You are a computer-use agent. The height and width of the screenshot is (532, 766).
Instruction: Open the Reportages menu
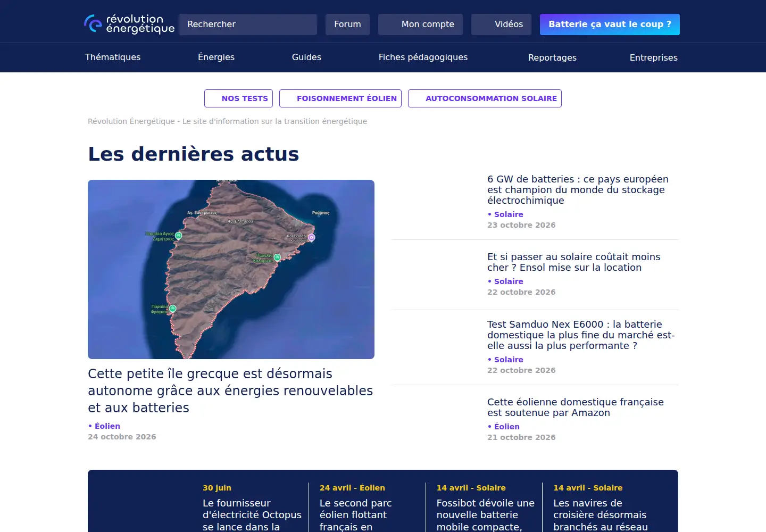click(x=552, y=57)
